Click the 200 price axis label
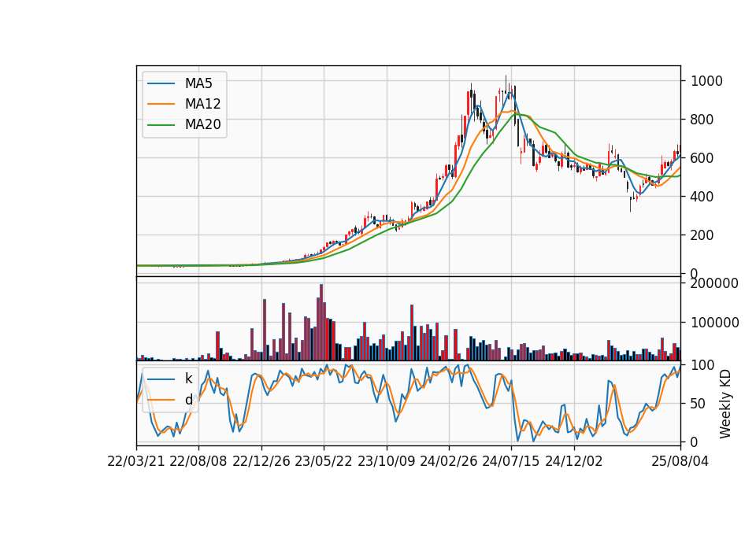This screenshot has width=756, height=543. click(702, 235)
